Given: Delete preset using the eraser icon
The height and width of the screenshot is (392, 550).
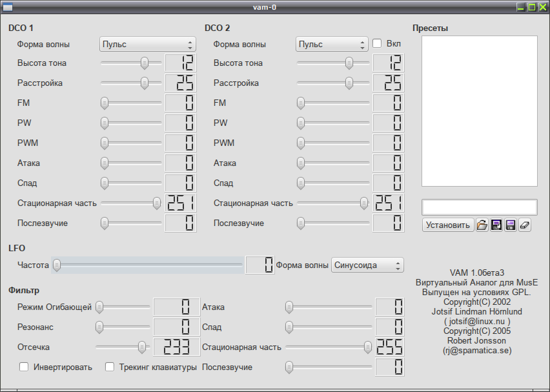Looking at the screenshot, I should pyautogui.click(x=524, y=225).
